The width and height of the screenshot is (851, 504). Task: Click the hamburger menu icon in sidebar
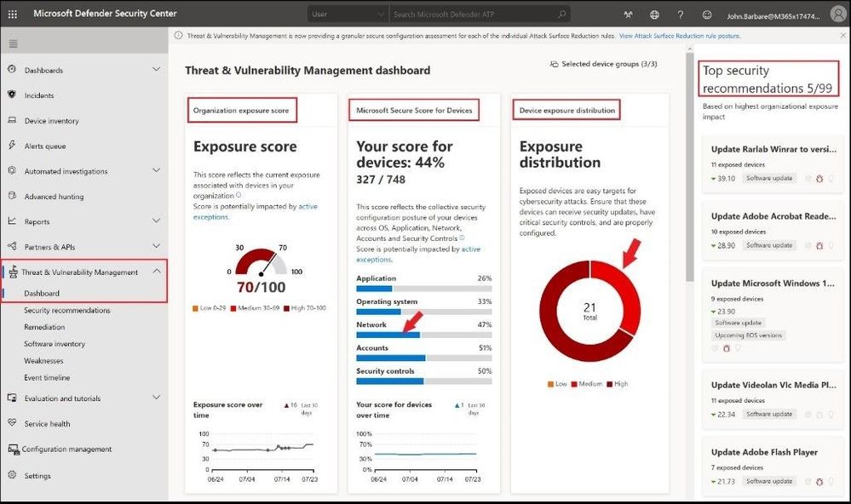[13, 43]
